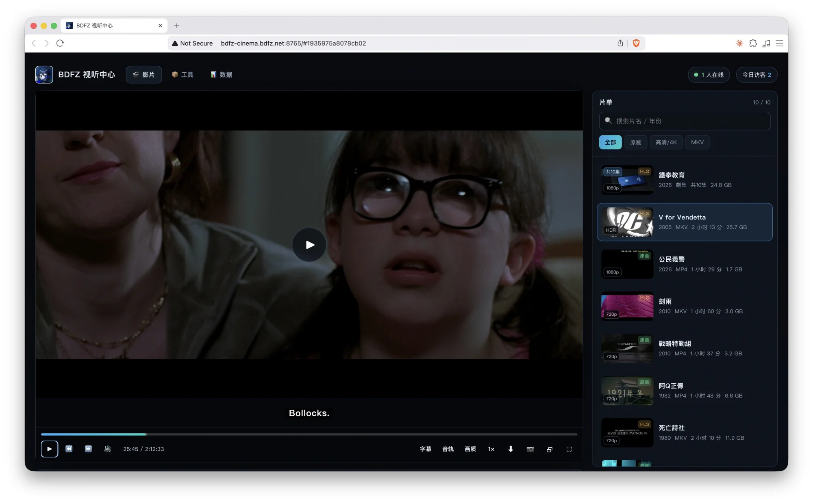Play 公民義警 from the playlist
The width and height of the screenshot is (813, 504).
(685, 264)
